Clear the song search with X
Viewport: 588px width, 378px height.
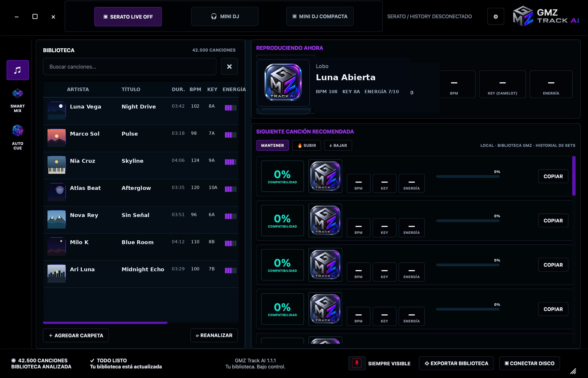[229, 67]
